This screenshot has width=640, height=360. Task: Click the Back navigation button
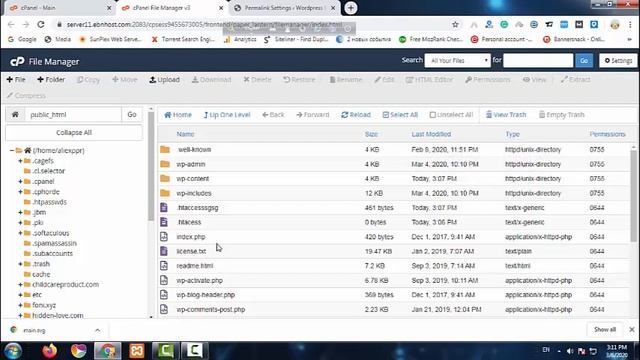coord(273,115)
